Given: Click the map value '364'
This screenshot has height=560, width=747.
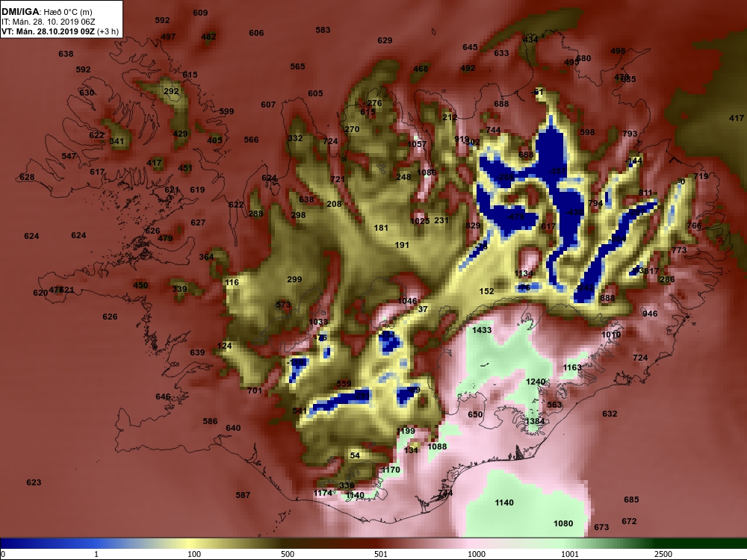Looking at the screenshot, I should coord(206,257).
